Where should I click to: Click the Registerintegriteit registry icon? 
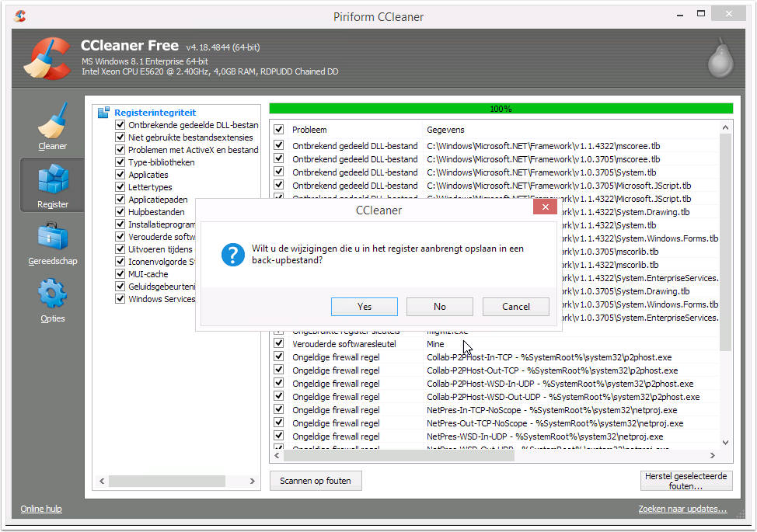tap(103, 113)
